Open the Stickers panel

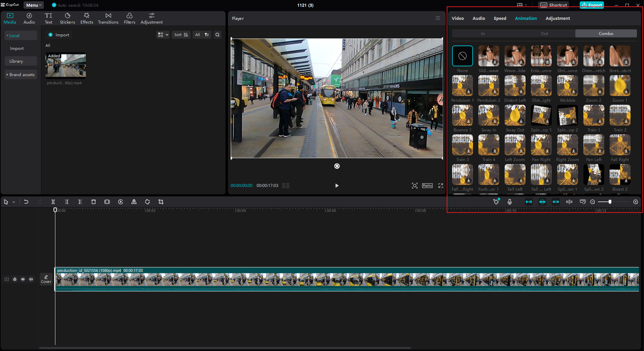pyautogui.click(x=67, y=19)
